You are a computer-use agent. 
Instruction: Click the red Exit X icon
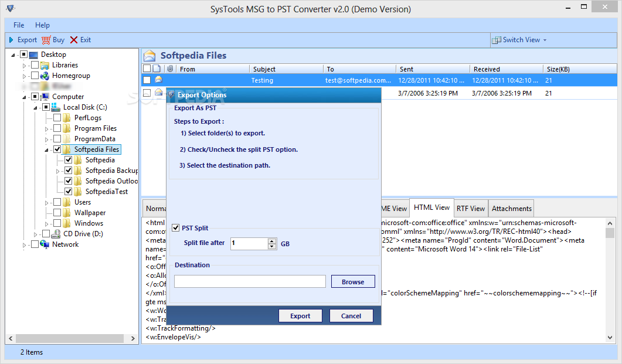point(74,40)
